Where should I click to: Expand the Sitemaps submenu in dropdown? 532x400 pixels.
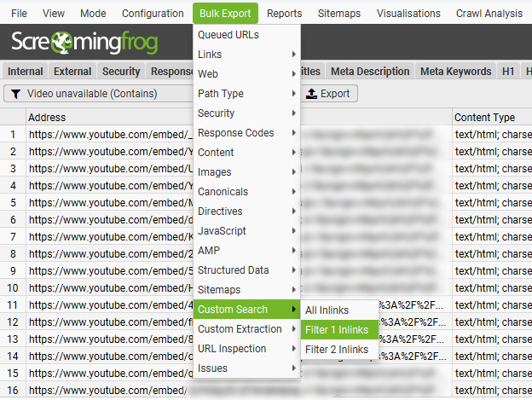coord(246,290)
